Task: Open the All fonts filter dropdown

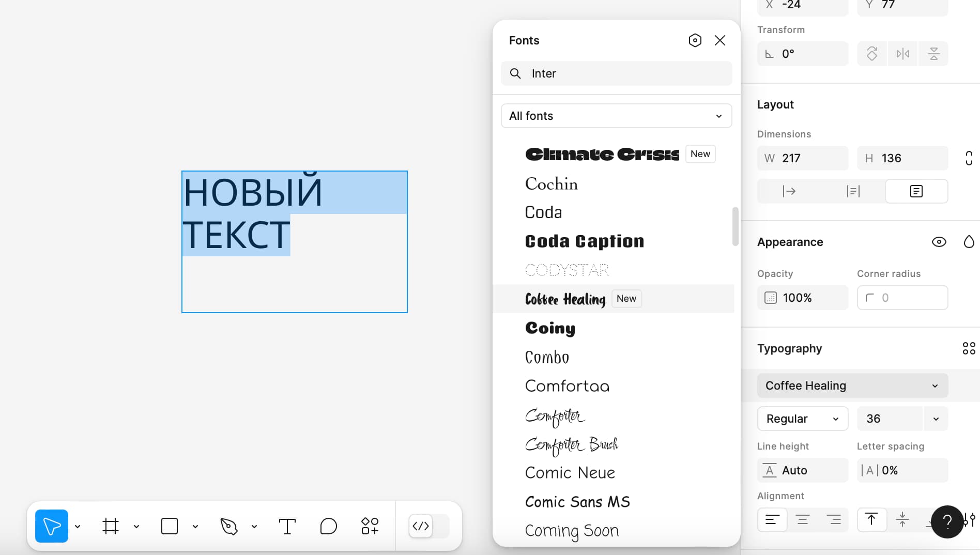Action: tap(617, 116)
